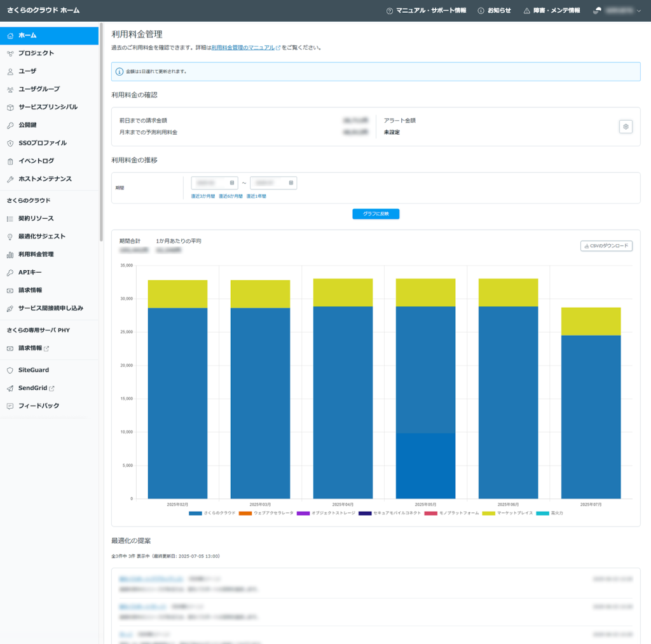651x644 pixels.
Task: Select the 直近6か月間 period shortcut
Action: [x=230, y=196]
